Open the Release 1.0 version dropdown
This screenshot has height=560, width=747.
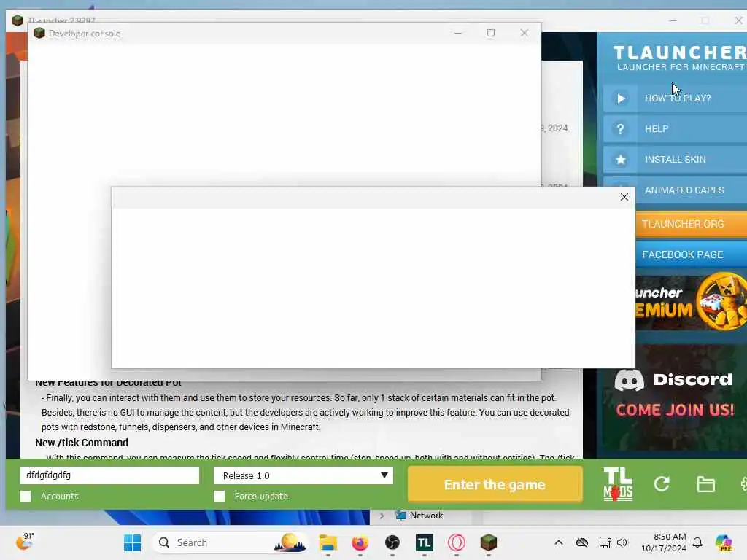pyautogui.click(x=303, y=475)
